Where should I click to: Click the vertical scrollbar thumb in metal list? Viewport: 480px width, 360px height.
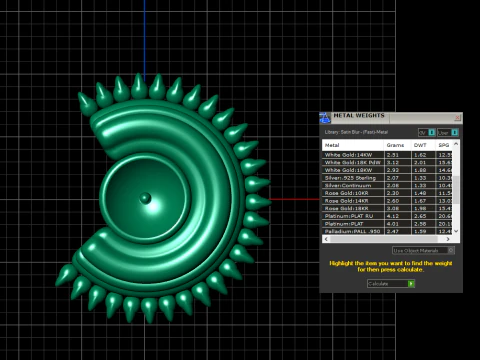click(x=456, y=189)
